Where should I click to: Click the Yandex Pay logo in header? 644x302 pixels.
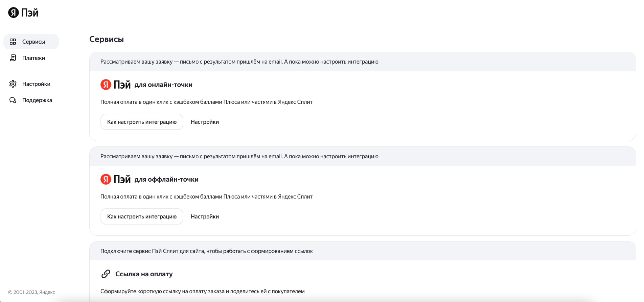[23, 13]
